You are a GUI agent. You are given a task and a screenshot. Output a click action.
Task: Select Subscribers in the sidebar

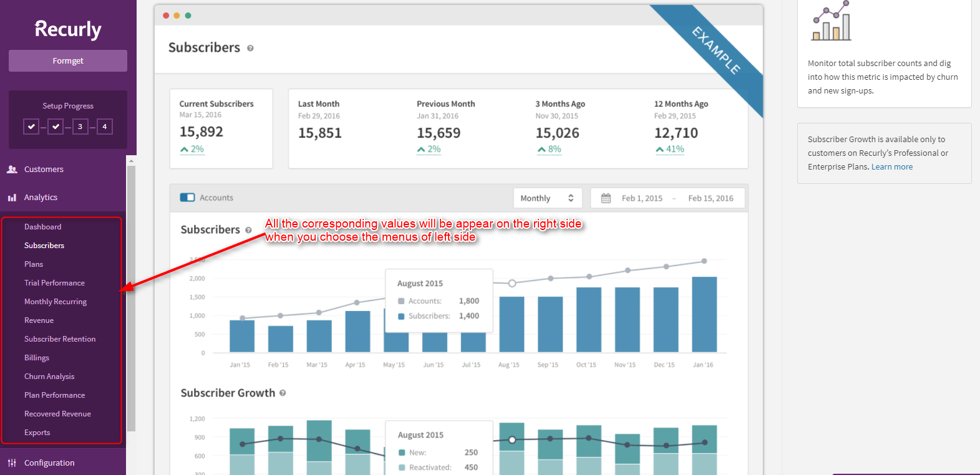point(44,246)
